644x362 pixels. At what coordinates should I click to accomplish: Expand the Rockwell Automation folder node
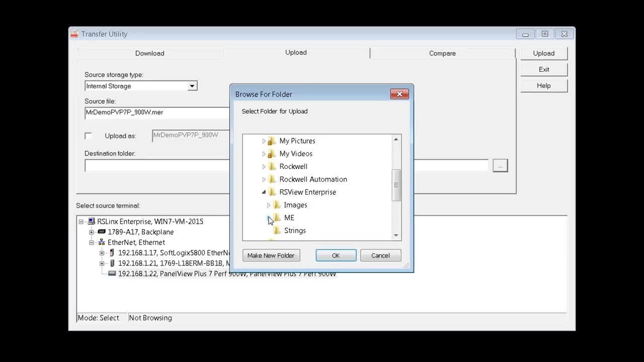(x=264, y=179)
